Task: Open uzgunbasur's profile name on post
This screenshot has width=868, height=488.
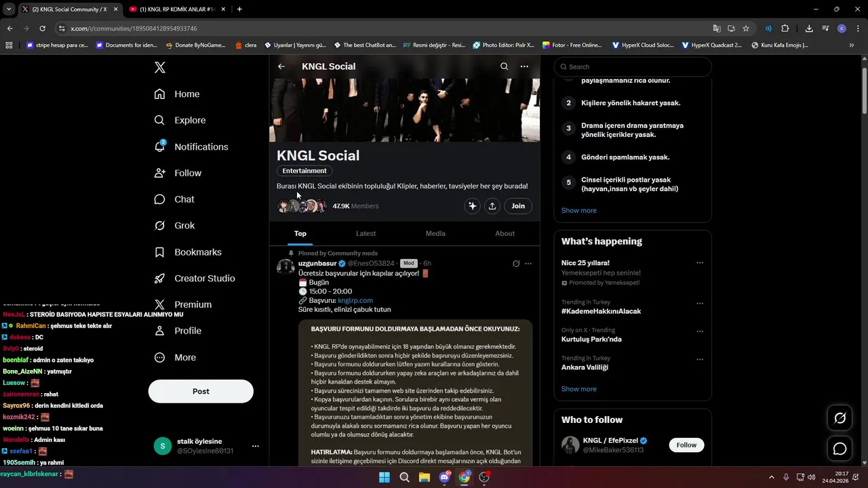Action: tap(317, 263)
